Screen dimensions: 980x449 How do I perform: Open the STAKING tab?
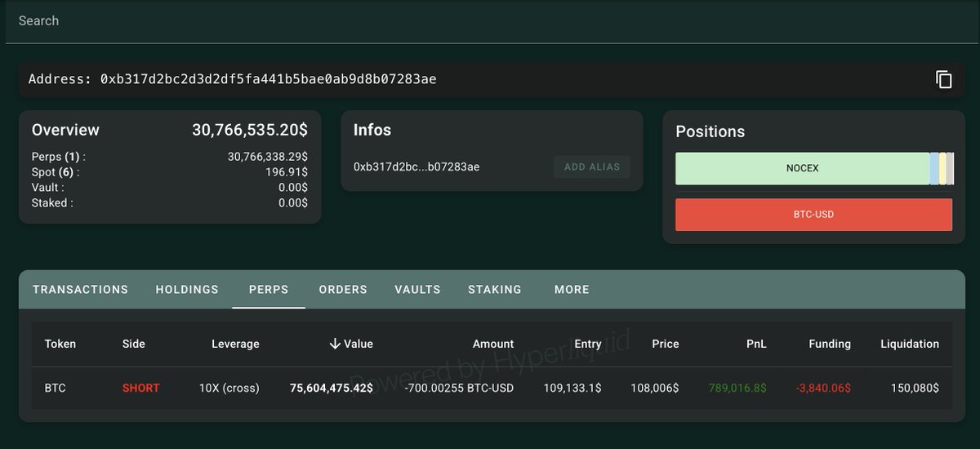pos(495,289)
